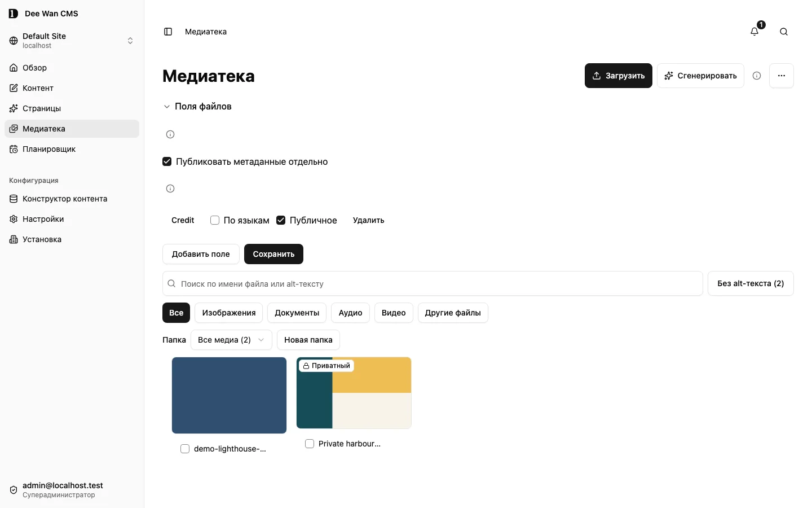Select Медиатека in the sidebar
Screen dimensions: 812x508
(x=72, y=129)
